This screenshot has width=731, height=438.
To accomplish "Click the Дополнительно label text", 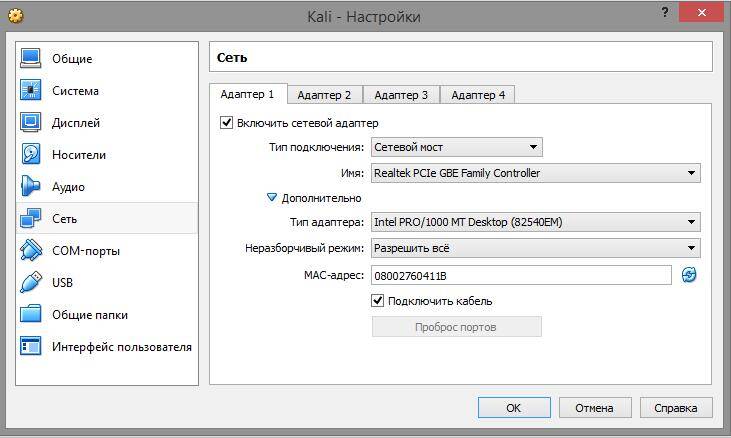I will point(322,198).
